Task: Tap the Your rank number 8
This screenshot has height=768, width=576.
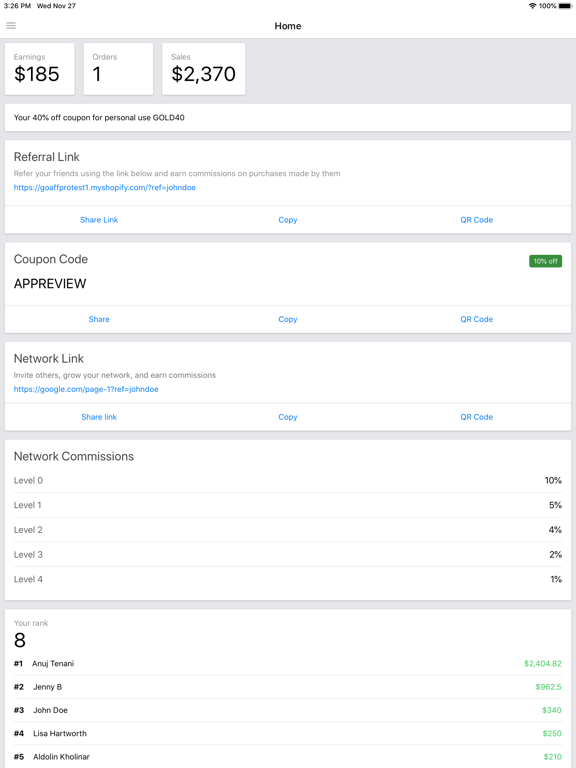Action: (20, 640)
